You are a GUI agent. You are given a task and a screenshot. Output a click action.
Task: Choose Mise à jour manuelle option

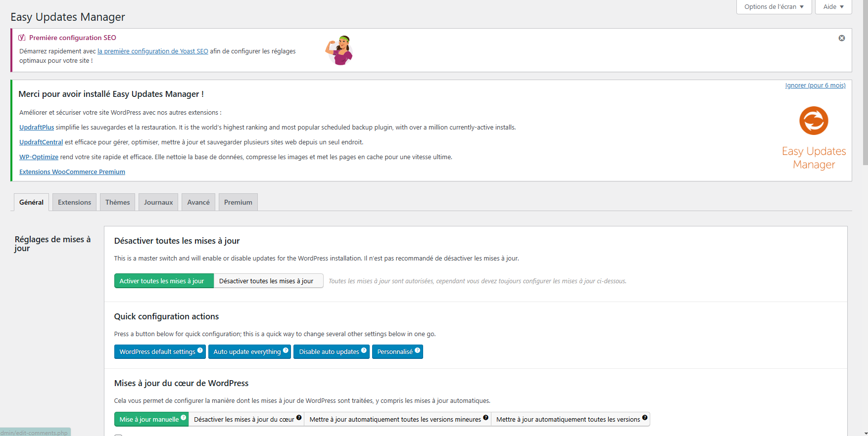pyautogui.click(x=151, y=419)
